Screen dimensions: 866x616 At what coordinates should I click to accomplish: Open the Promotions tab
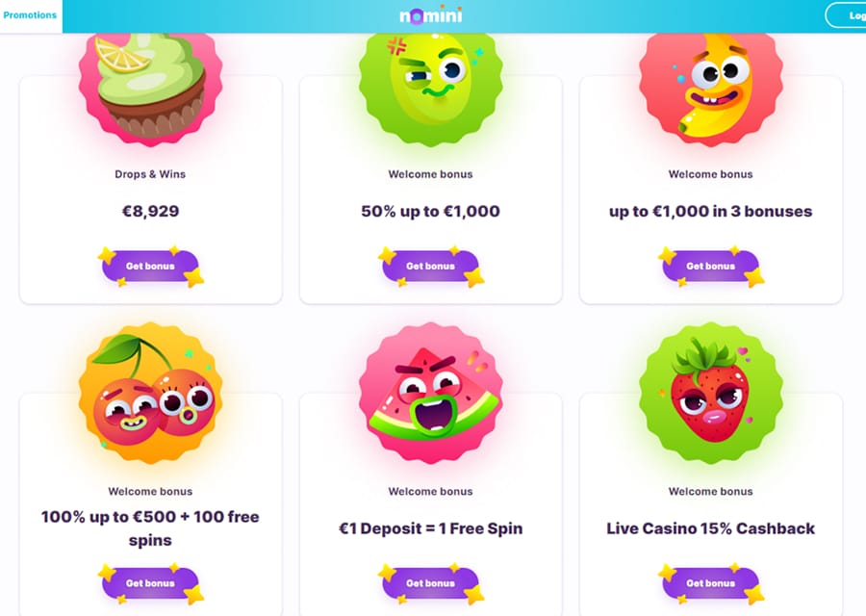click(31, 15)
